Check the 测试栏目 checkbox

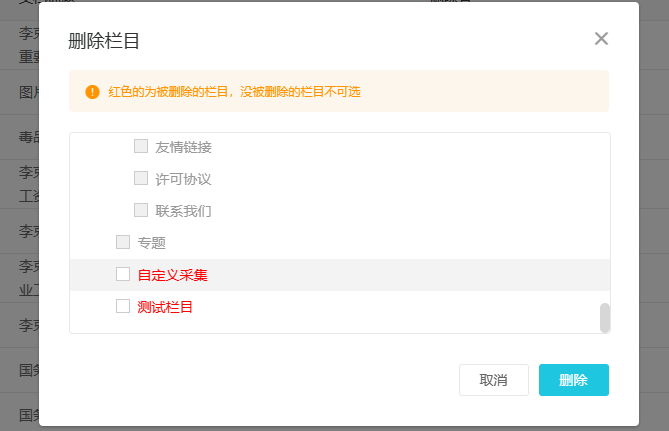(123, 306)
